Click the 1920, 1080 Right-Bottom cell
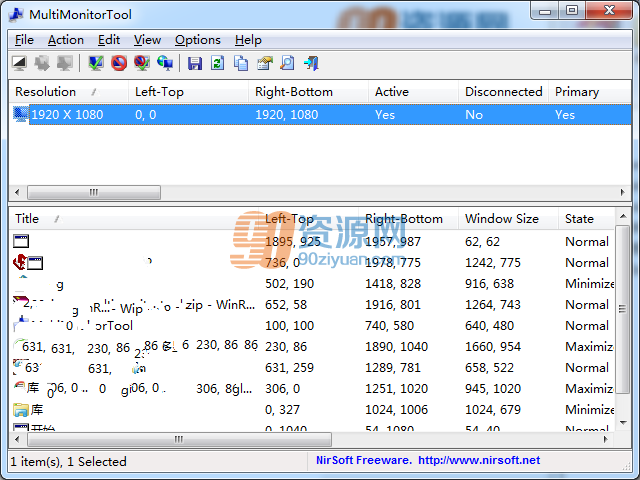 tap(287, 115)
